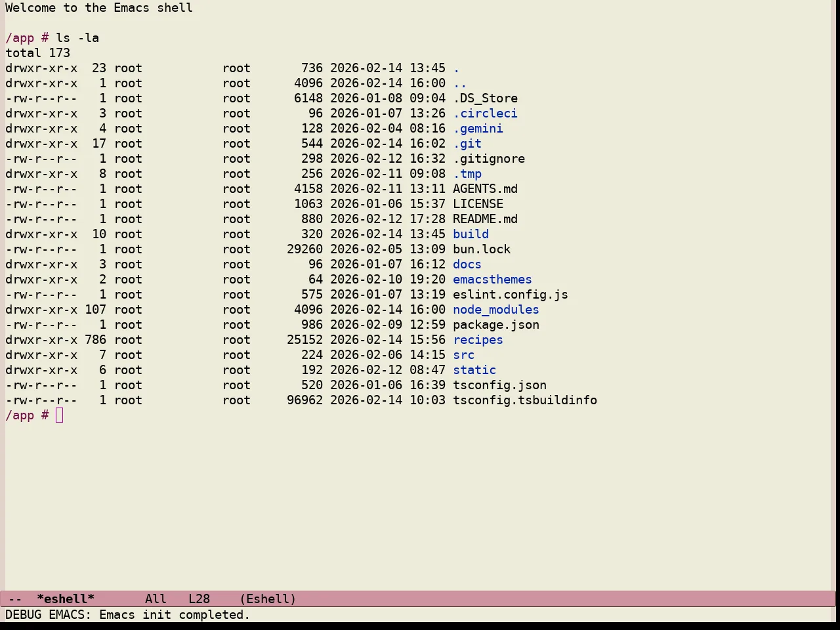Open the docs directory entry

click(x=467, y=264)
